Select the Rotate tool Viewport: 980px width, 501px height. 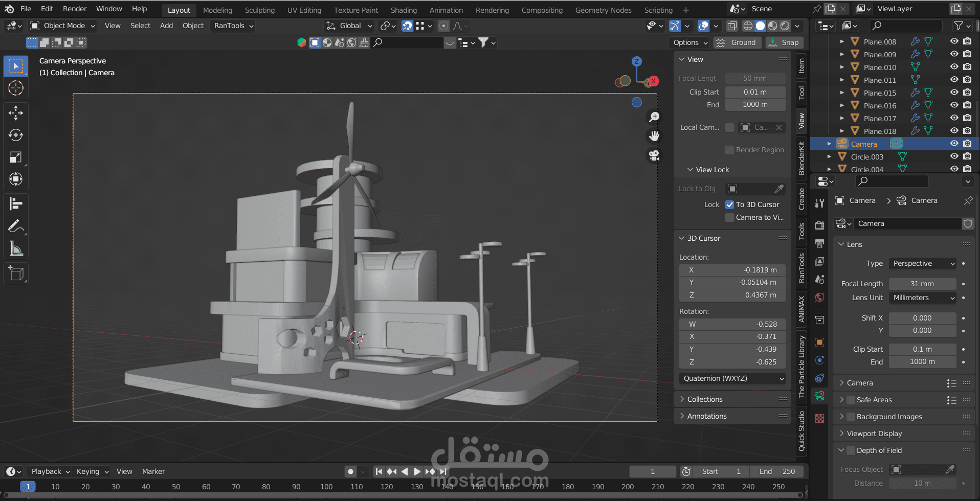coord(16,135)
